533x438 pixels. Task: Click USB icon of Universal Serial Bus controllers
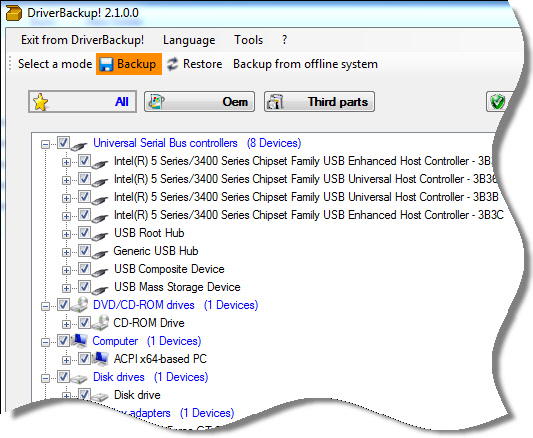pos(79,146)
